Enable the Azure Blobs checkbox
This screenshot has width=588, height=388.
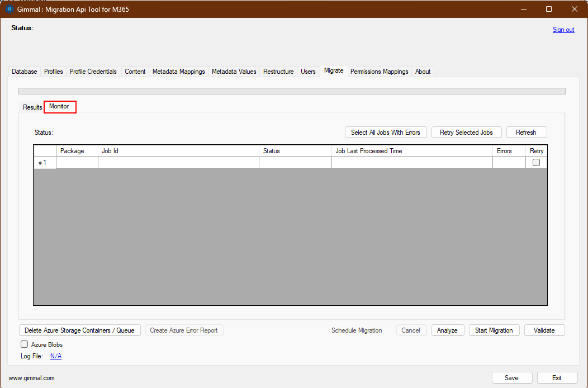coord(24,344)
